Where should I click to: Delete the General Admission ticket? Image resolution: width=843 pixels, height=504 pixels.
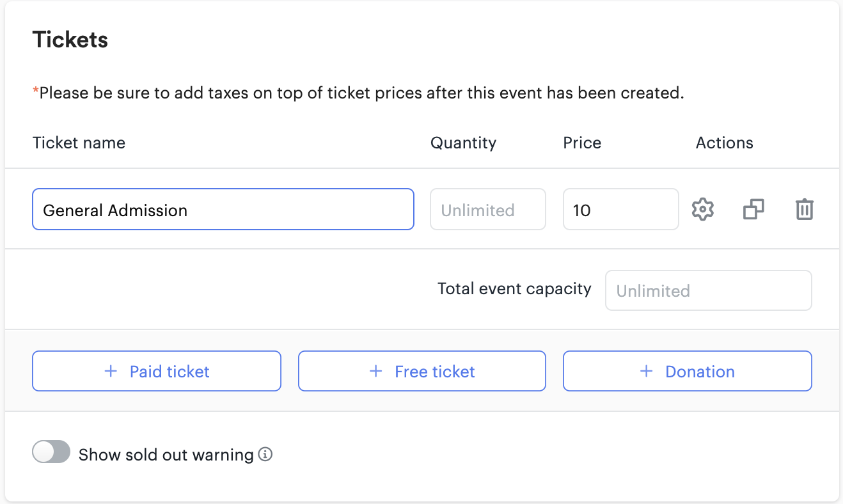coord(804,209)
